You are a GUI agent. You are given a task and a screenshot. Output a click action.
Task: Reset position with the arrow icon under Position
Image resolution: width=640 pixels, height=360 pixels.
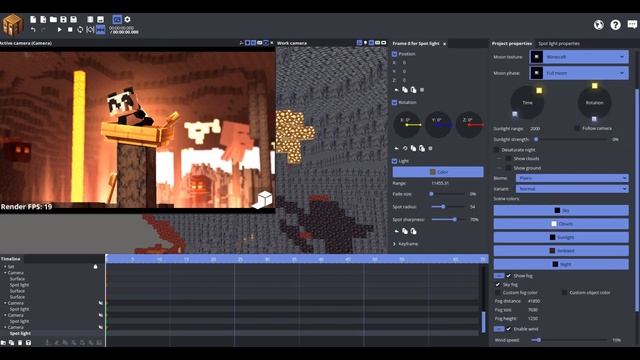[x=396, y=90]
